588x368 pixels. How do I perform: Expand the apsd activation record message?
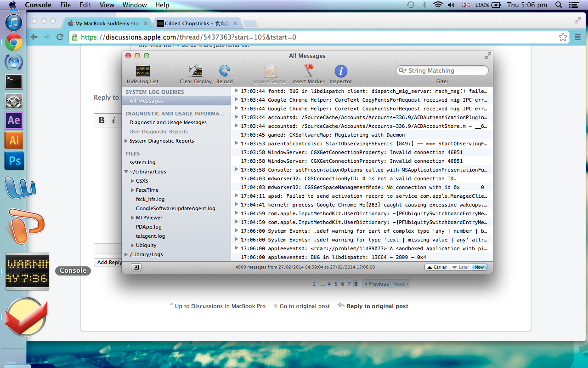(x=236, y=195)
